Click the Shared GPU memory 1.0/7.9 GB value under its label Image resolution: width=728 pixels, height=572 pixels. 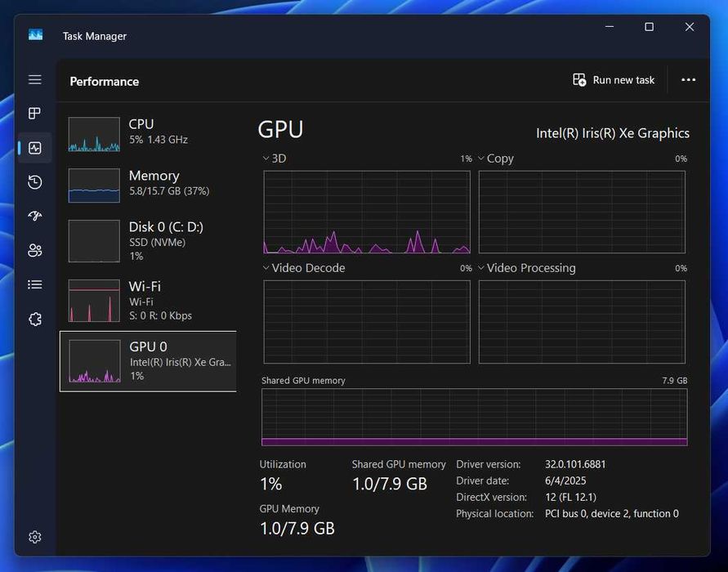click(390, 484)
